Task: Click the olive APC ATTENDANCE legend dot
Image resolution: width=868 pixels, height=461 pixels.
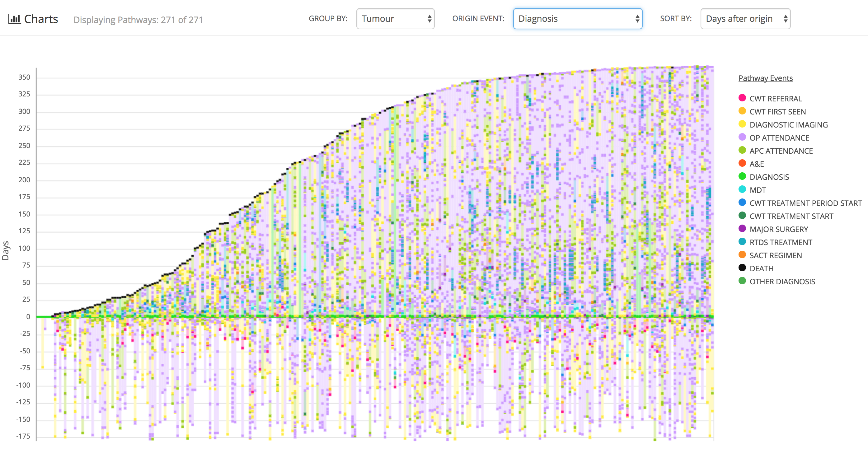Action: coord(742,150)
